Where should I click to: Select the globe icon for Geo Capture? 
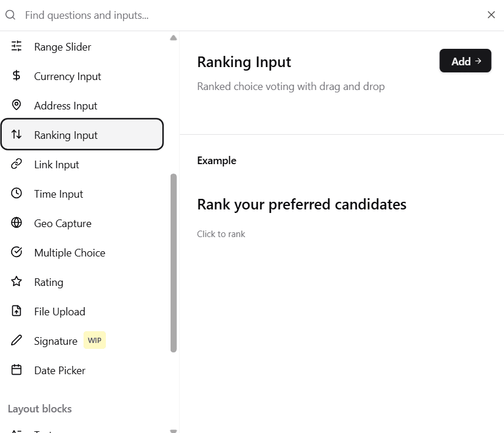point(16,223)
